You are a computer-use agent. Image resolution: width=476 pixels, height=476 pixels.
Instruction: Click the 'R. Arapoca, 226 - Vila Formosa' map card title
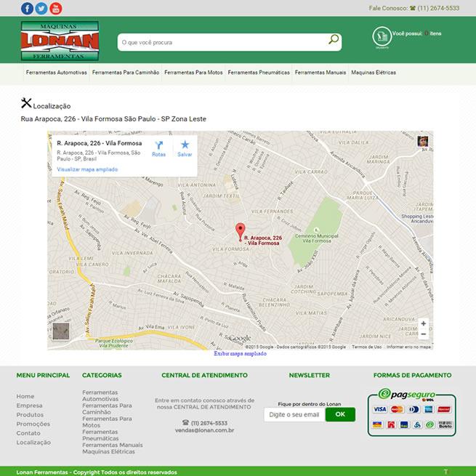100,143
